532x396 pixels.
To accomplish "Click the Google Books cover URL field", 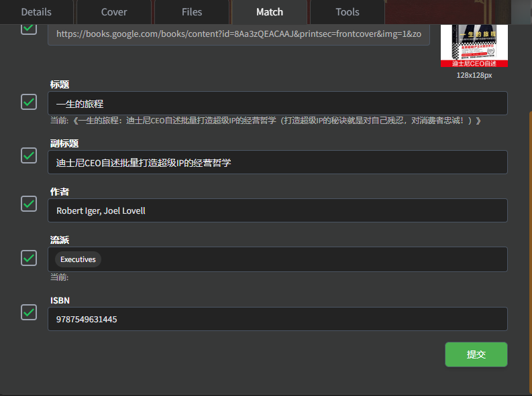I will (x=238, y=34).
